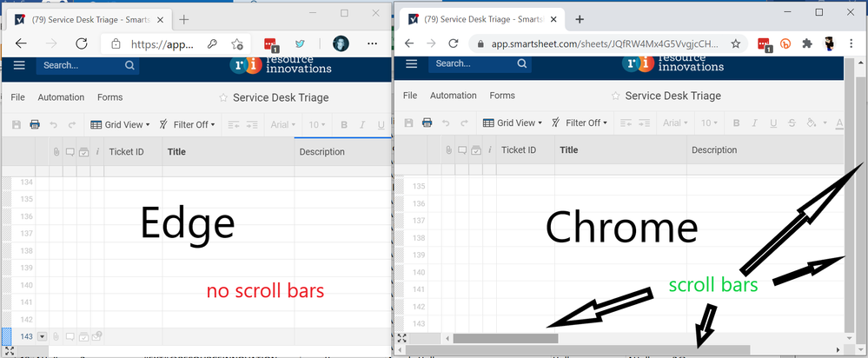
Task: Open the Arial font dropdown in Chrome
Action: (675, 123)
